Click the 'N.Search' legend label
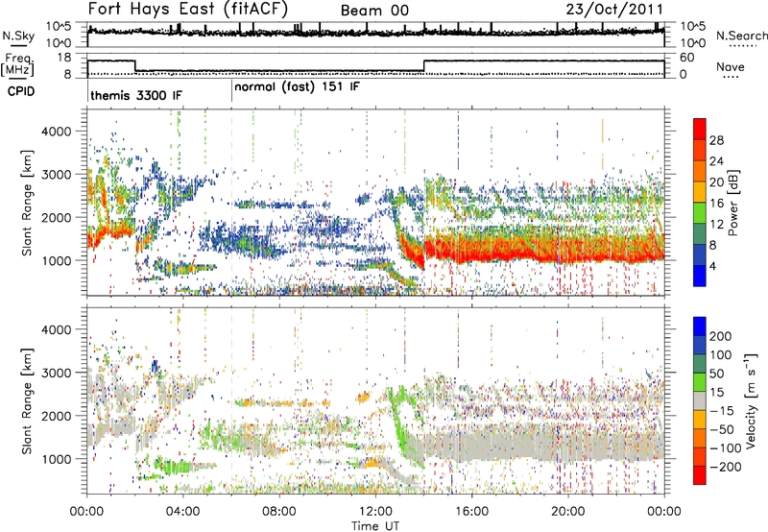Image resolution: width=768 pixels, height=532 pixels. point(742,36)
